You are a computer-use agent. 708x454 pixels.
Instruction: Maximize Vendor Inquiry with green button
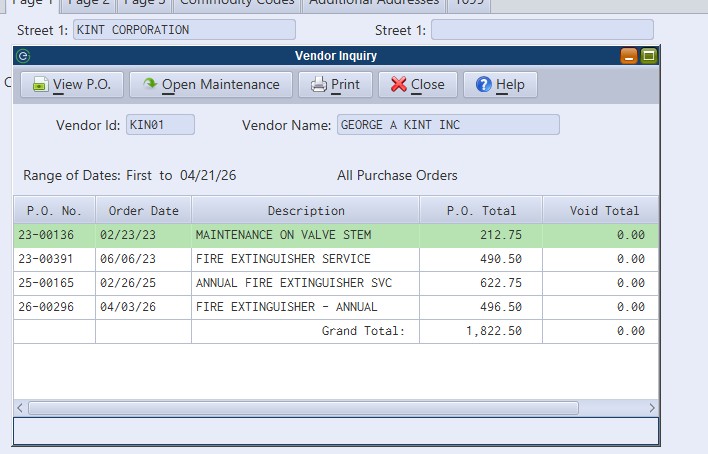pyautogui.click(x=649, y=56)
